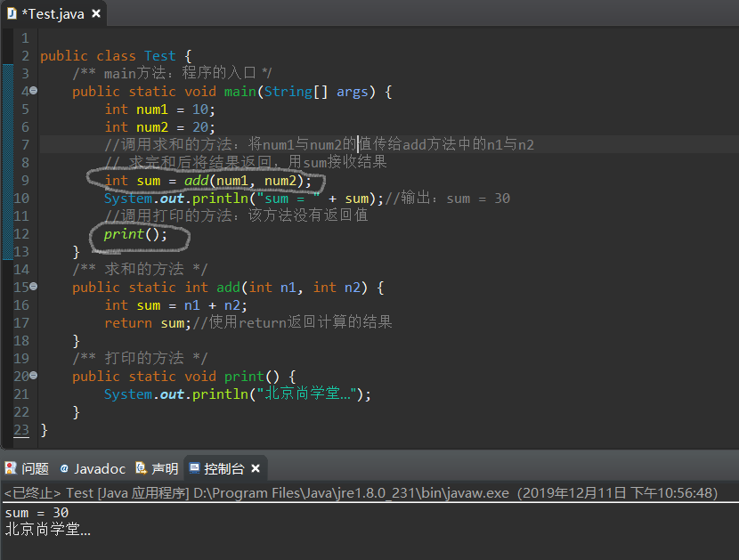
Task: Click the class name Test on line 2
Action: (x=159, y=56)
